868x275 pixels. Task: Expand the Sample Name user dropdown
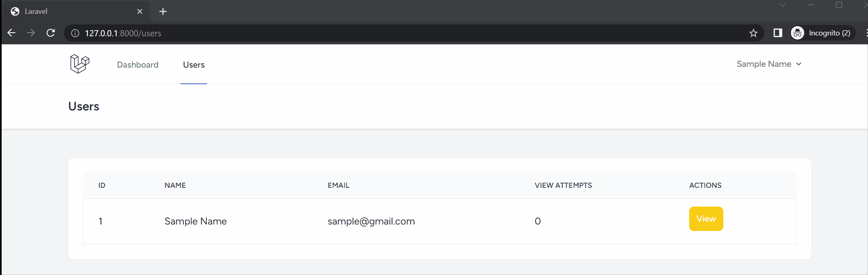(x=769, y=64)
